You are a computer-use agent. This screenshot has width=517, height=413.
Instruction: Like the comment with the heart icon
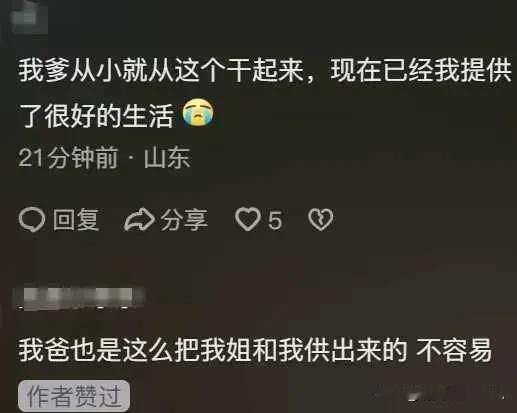248,219
